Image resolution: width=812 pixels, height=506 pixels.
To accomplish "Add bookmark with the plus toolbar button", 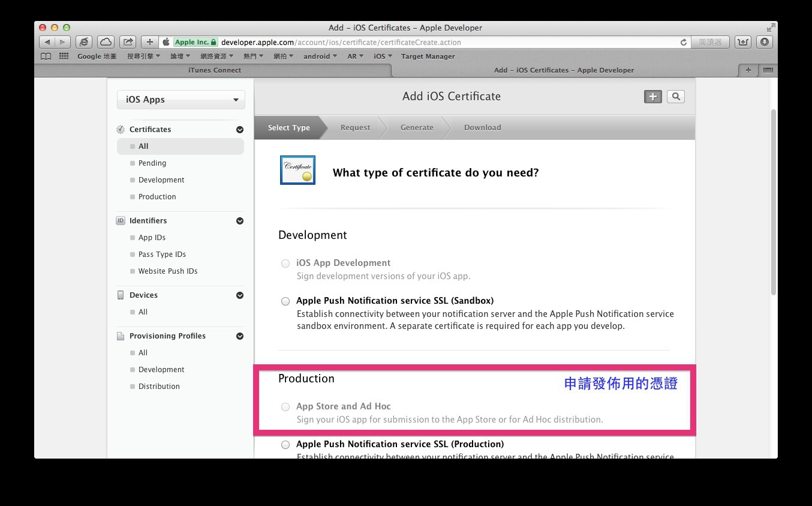I will pos(150,42).
